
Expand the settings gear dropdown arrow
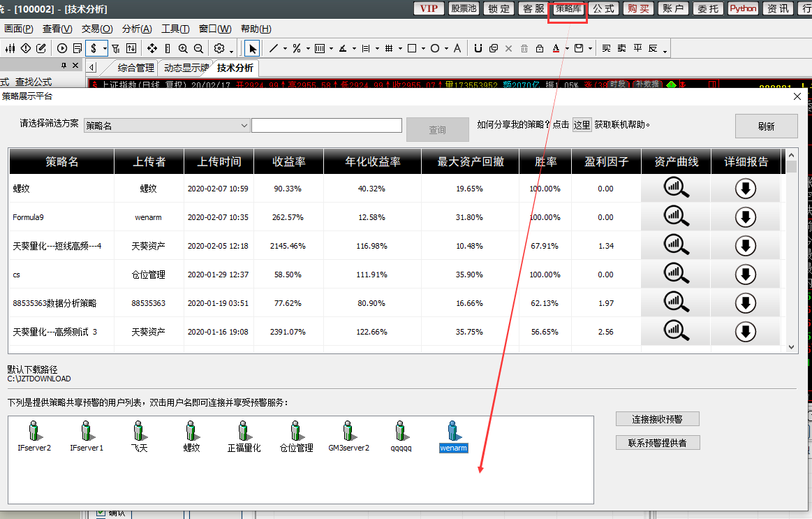[232, 50]
